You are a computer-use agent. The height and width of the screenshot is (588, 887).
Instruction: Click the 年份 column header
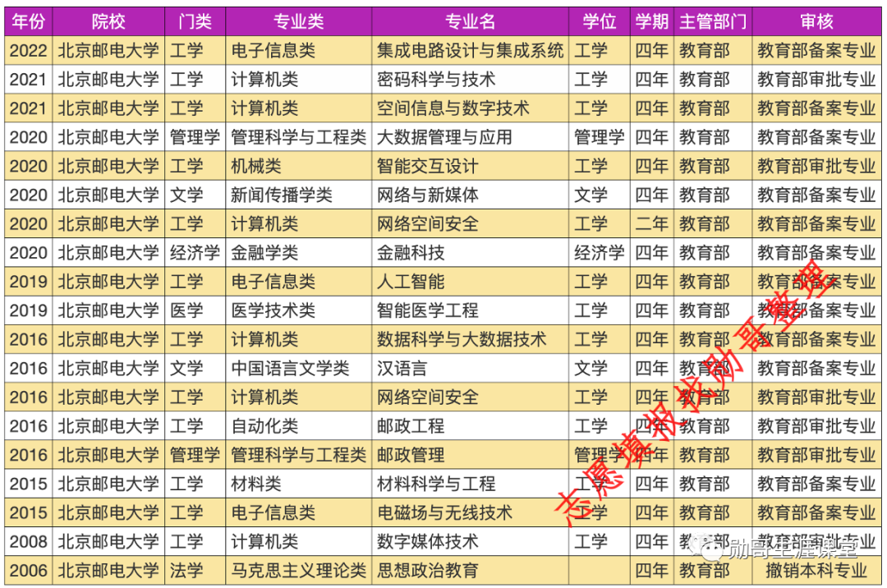[28, 21]
